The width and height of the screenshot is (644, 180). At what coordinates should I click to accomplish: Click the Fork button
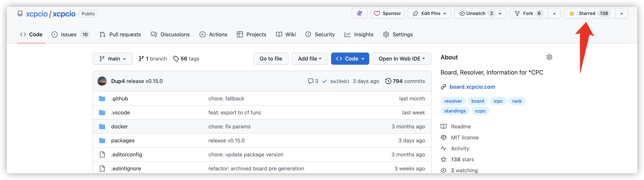coord(529,13)
